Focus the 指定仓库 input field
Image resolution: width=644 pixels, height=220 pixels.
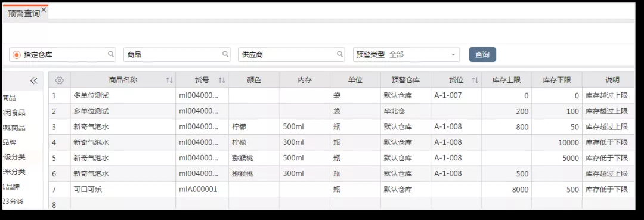pyautogui.click(x=63, y=55)
